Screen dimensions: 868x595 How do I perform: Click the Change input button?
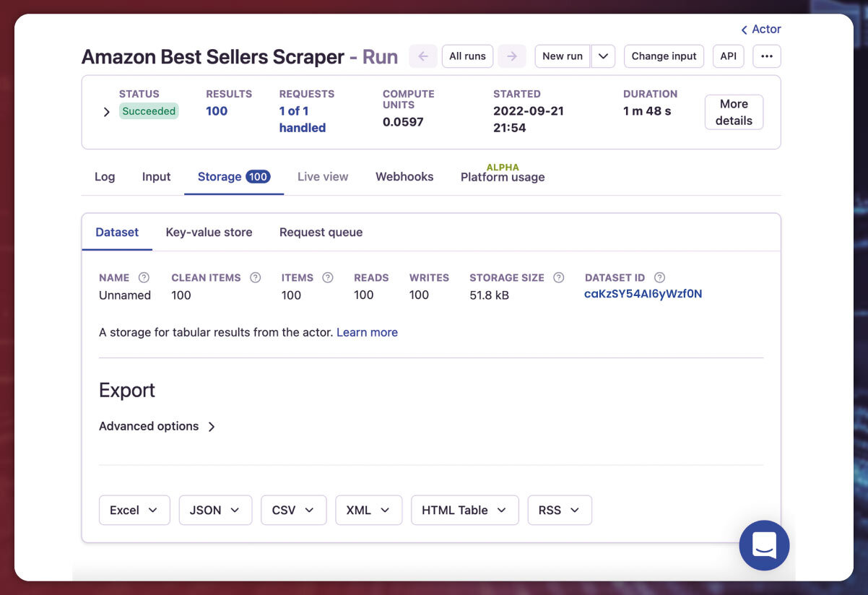(664, 56)
